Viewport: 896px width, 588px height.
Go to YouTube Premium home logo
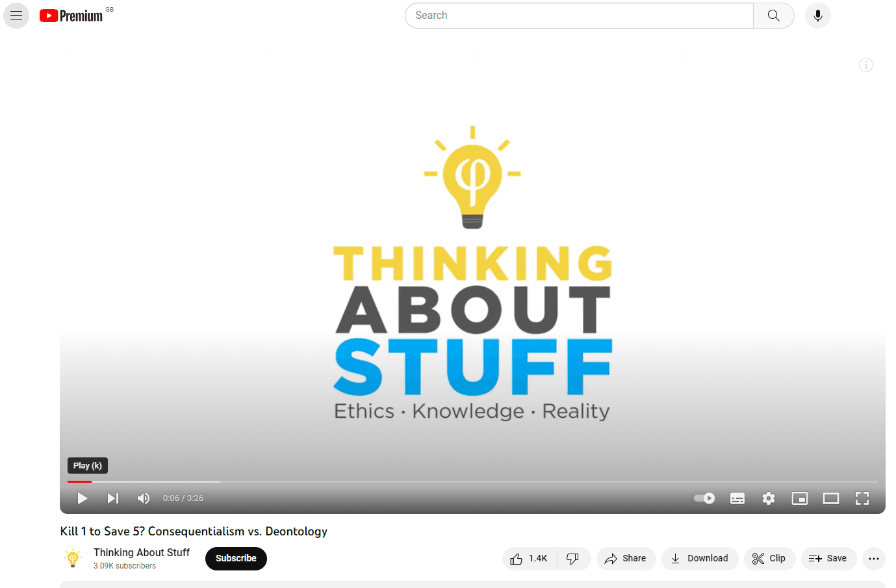[71, 16]
